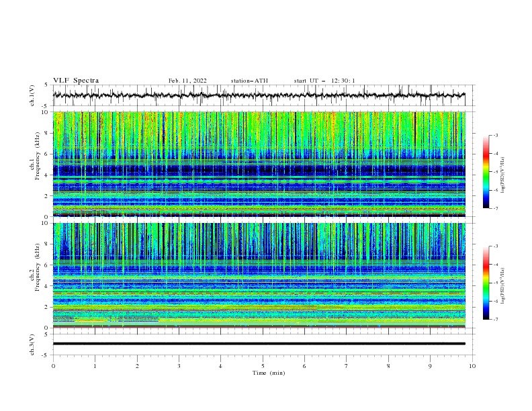Click the ch.2 'Frequency (kHz)' axis label
532x411 pixels.
(38, 267)
